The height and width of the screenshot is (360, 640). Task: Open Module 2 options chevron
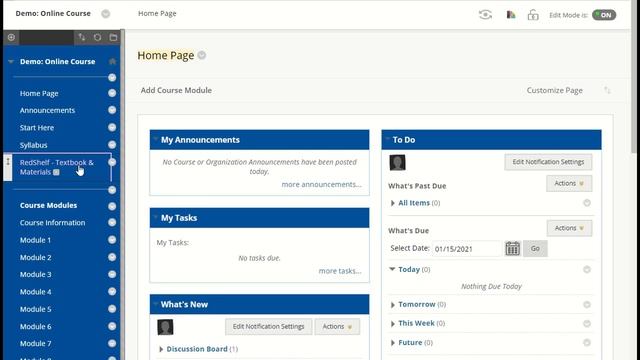112,257
